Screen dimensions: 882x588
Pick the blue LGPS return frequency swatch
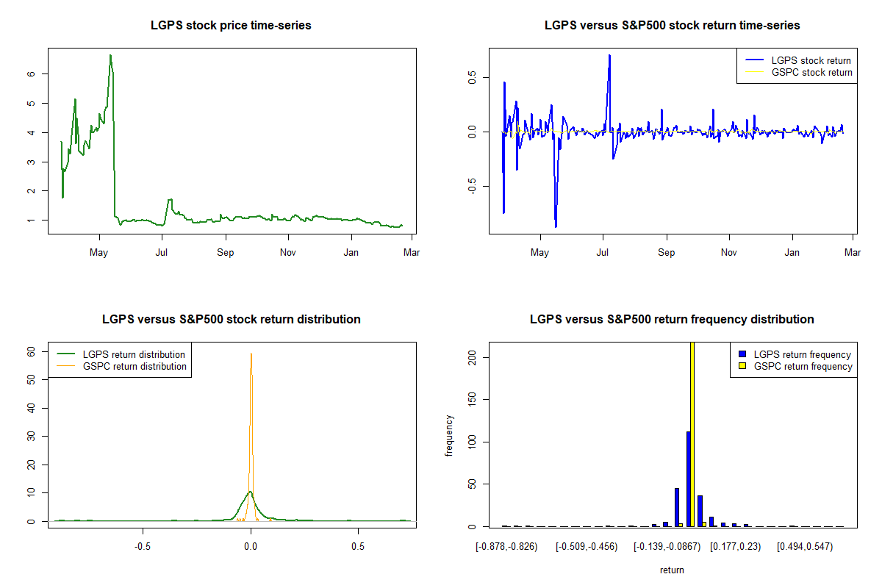point(741,354)
